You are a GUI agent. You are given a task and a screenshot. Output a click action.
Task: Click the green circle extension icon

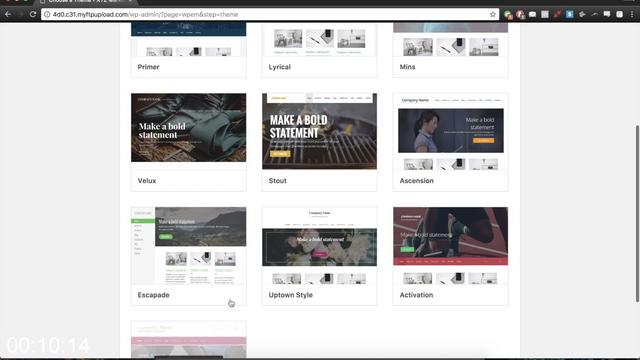click(508, 15)
